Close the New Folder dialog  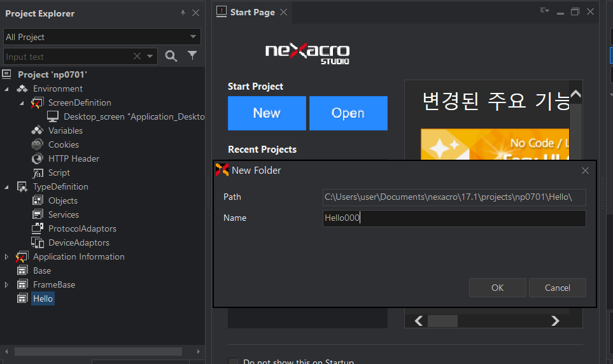coord(585,171)
